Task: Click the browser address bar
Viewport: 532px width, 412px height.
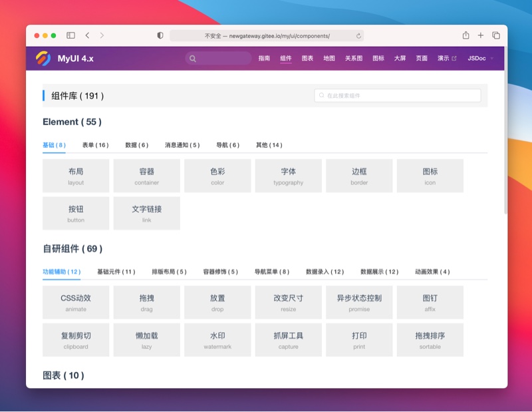Action: 267,36
